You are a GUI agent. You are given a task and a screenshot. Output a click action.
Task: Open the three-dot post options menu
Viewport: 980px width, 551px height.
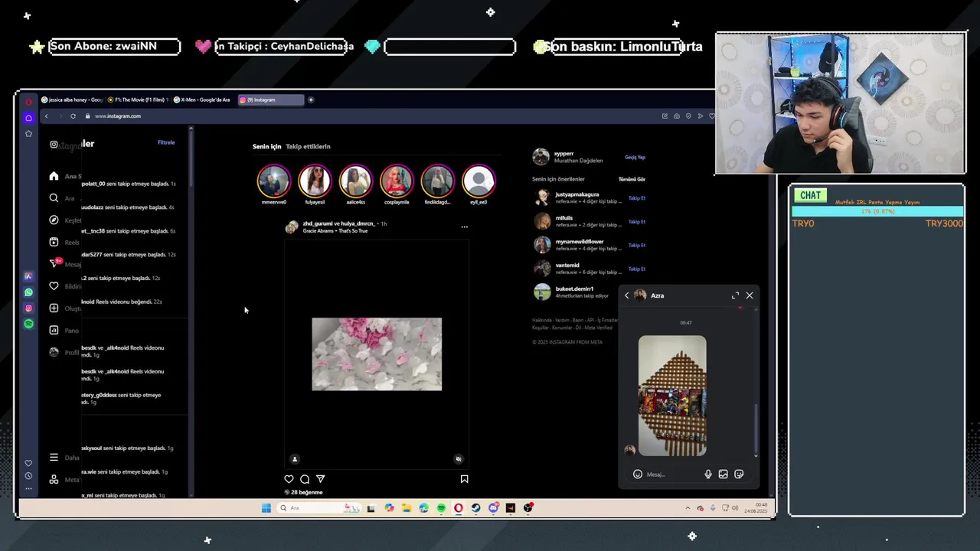click(464, 227)
